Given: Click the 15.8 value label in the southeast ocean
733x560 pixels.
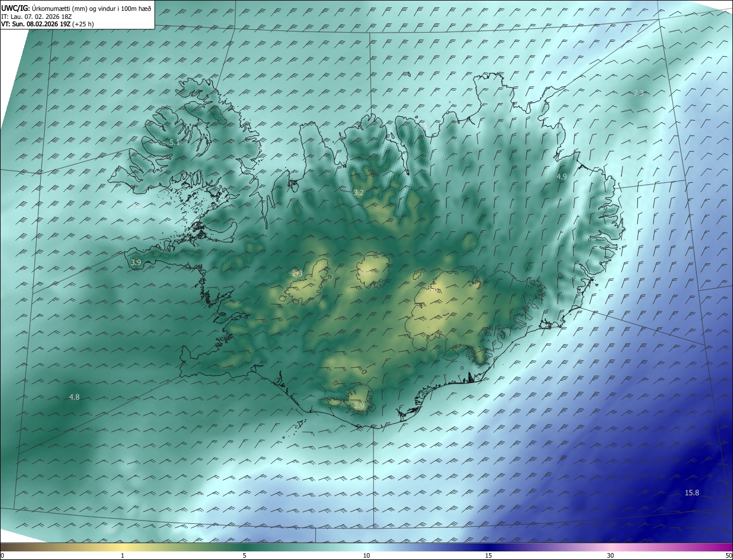Looking at the screenshot, I should tap(692, 493).
